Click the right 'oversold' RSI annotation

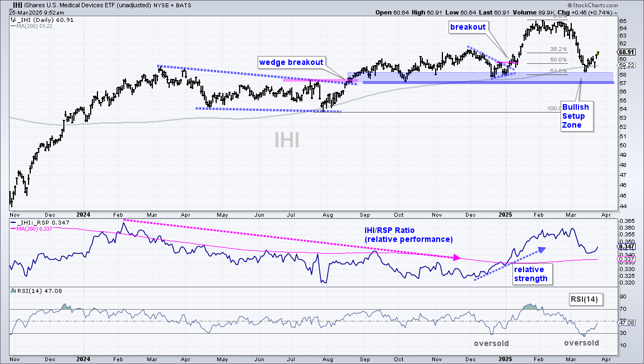(x=581, y=343)
